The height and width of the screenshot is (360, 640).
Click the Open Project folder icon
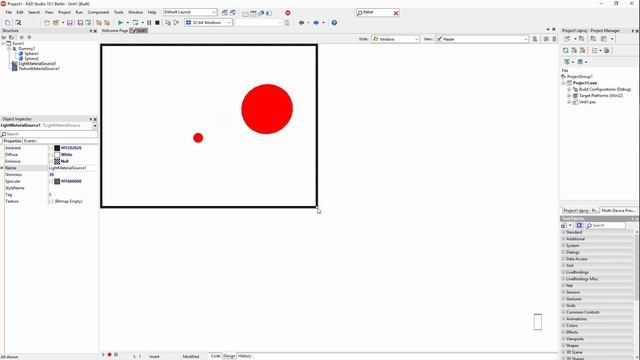point(56,23)
